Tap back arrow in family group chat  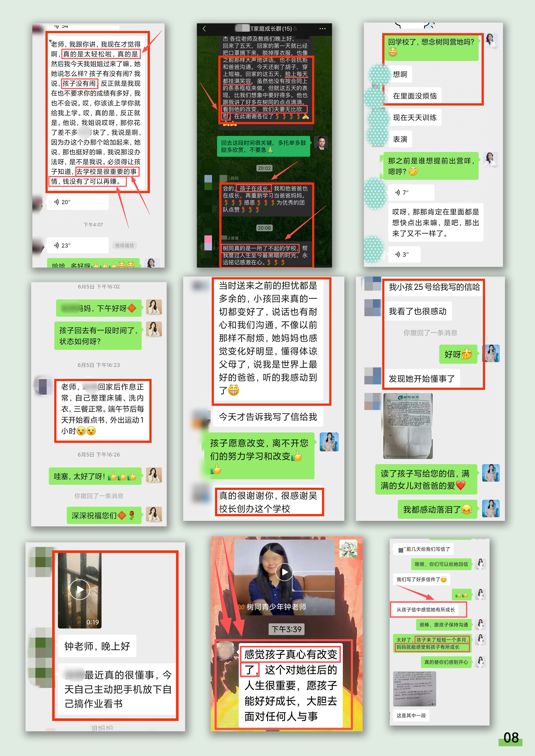[x=204, y=29]
